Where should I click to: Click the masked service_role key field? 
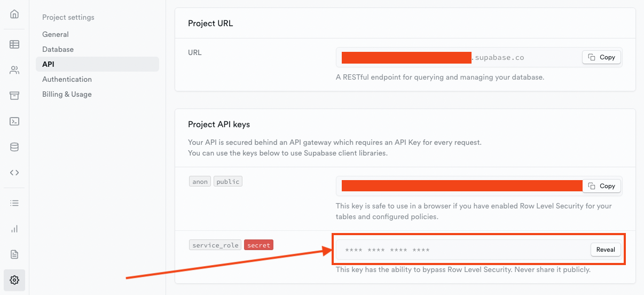pyautogui.click(x=479, y=250)
